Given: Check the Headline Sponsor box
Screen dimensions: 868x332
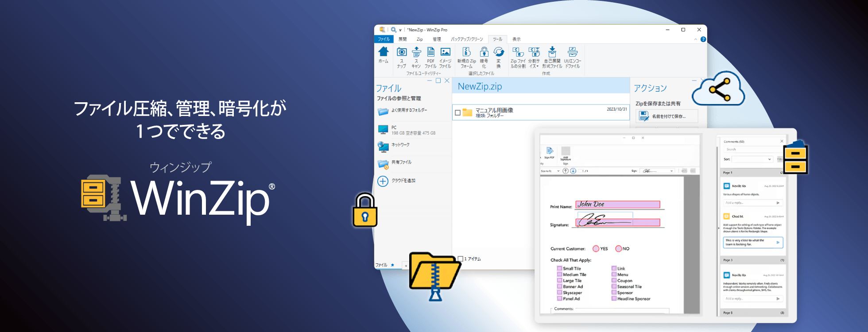Looking at the screenshot, I should (x=614, y=298).
